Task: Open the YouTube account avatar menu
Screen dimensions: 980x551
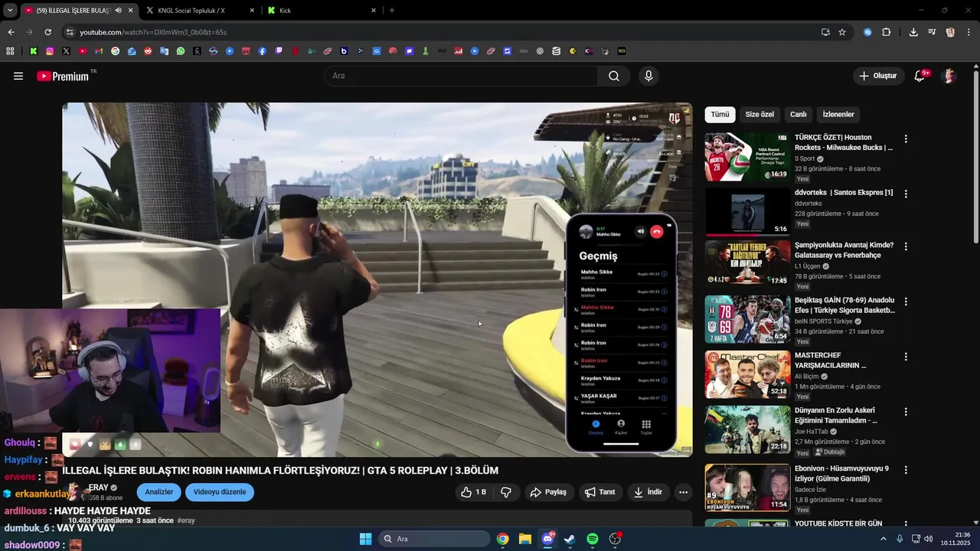Action: click(x=949, y=76)
